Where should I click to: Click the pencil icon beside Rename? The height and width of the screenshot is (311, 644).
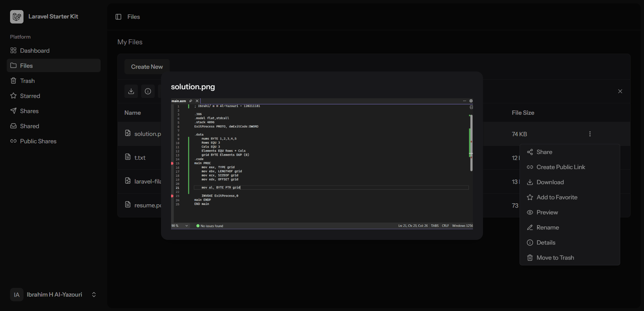[530, 227]
